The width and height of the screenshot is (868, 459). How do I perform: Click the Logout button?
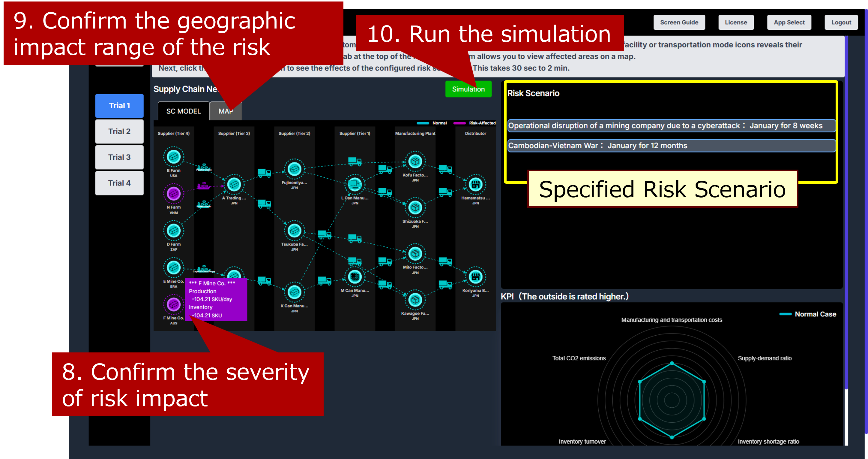pyautogui.click(x=841, y=22)
